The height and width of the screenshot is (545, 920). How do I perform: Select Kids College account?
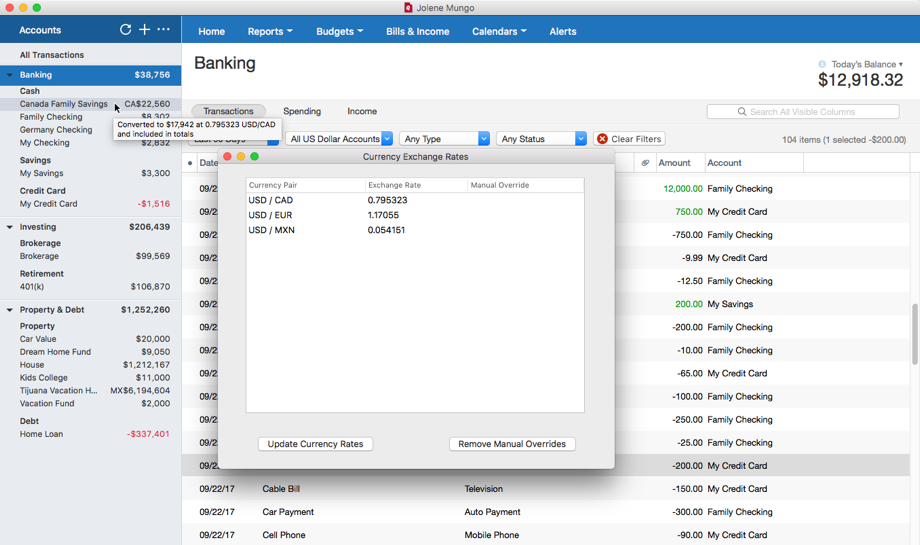[x=90, y=378]
